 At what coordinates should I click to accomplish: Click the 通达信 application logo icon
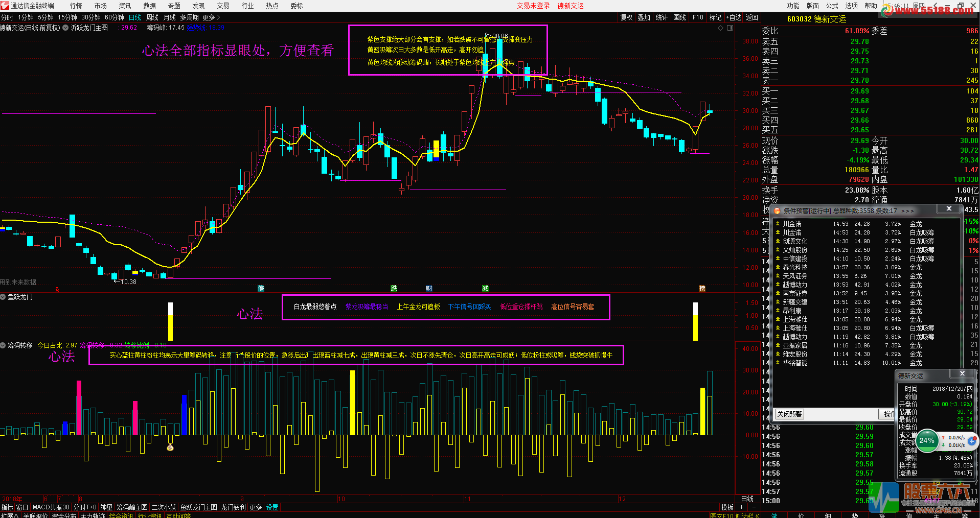click(5, 6)
